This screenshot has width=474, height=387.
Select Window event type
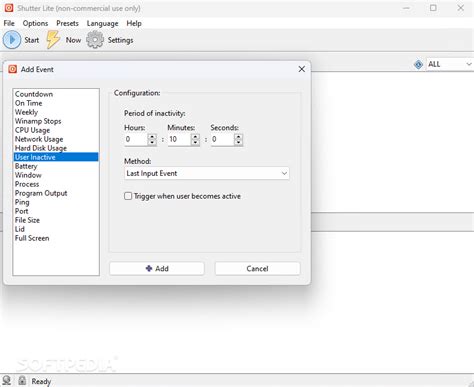click(56, 175)
